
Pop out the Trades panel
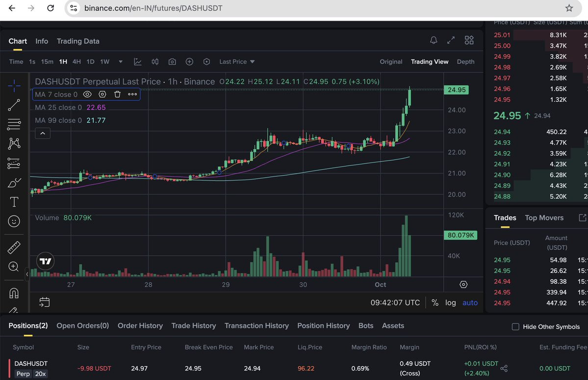click(x=582, y=218)
